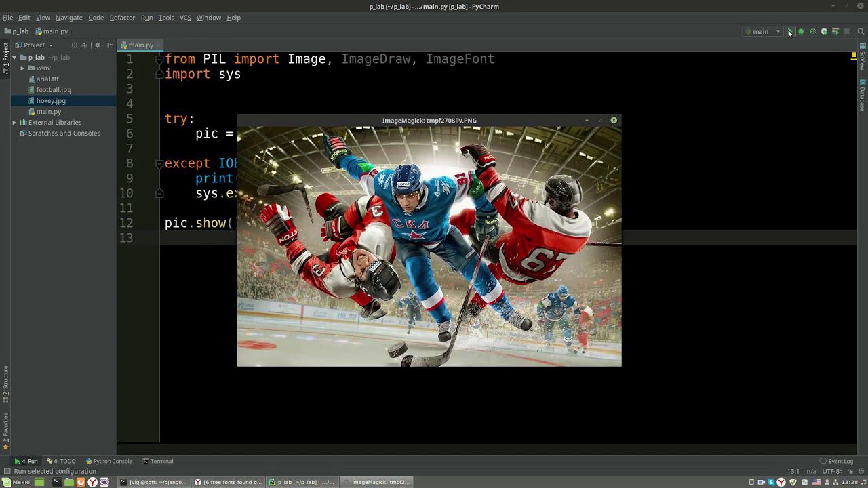This screenshot has height=488, width=868.
Task: Click the yellow warning marker on the scrollbar gutter
Action: pos(853,55)
